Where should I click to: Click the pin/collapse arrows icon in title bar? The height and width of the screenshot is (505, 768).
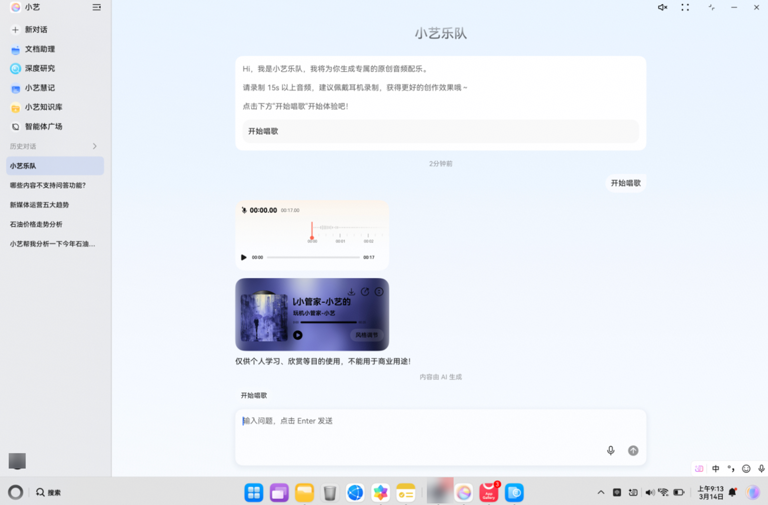711,7
